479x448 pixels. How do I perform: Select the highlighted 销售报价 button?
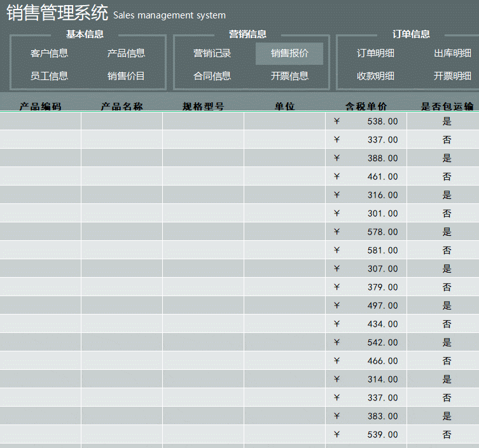[289, 54]
